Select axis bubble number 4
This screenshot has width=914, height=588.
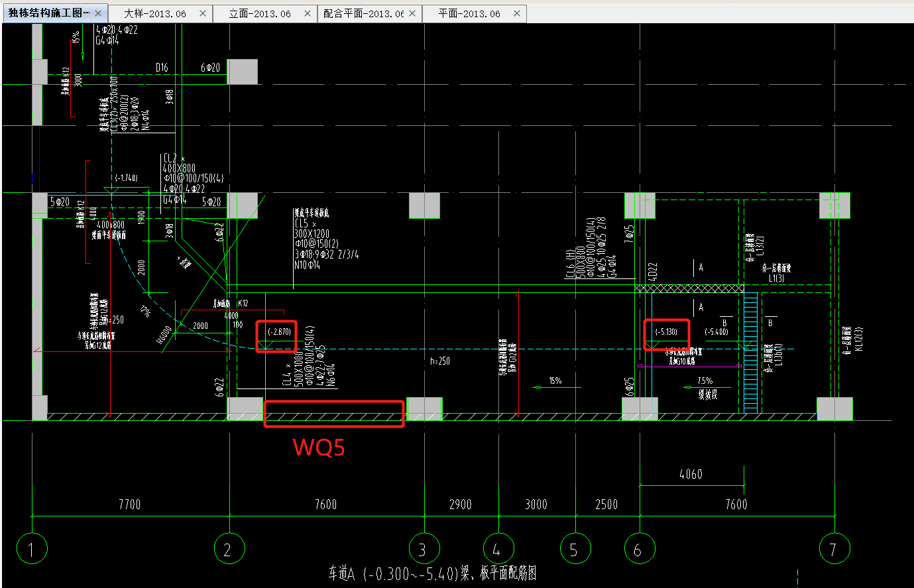tap(498, 549)
